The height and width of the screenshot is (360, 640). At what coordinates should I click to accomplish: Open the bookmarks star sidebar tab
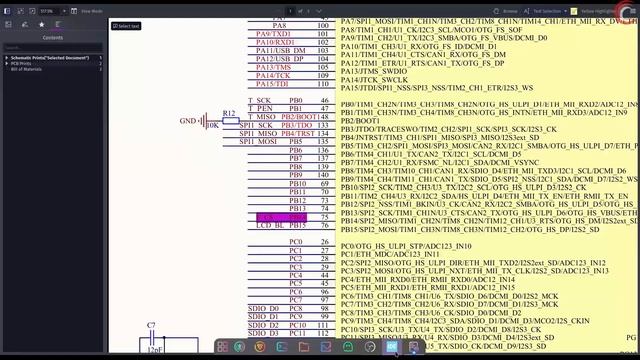click(42, 24)
